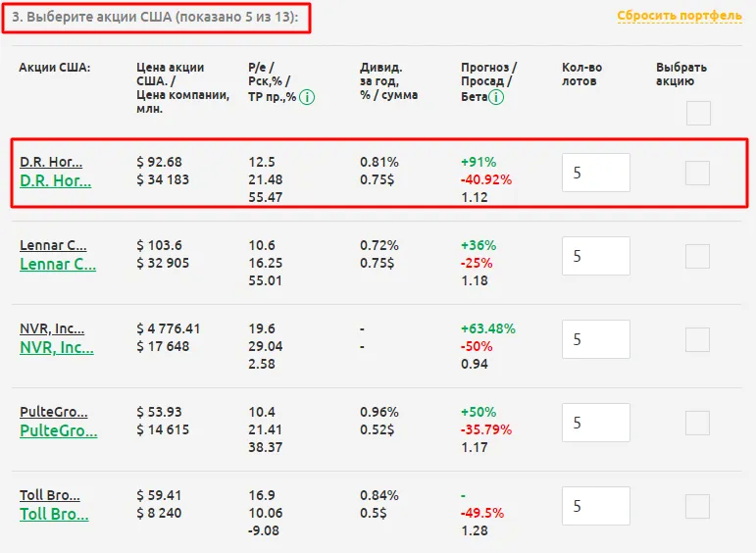Viewport: 756px width, 553px height.
Task: Focus lots quantity field for PulteGroup
Action: click(596, 423)
